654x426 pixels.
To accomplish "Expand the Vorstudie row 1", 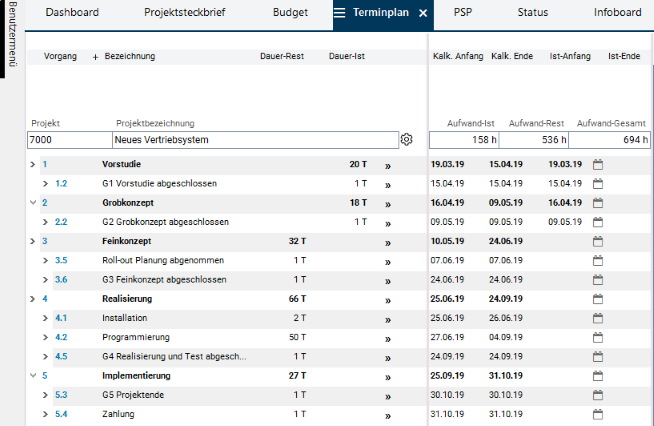I will click(x=33, y=164).
